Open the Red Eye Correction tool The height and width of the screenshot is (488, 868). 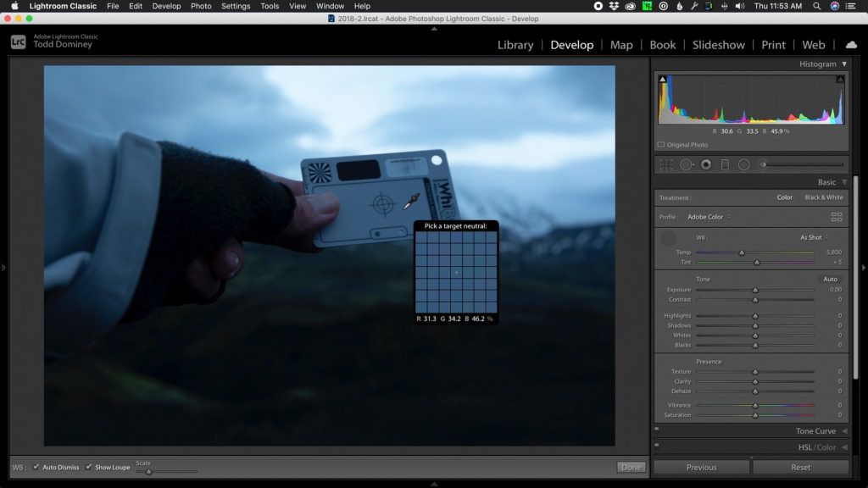pyautogui.click(x=705, y=164)
